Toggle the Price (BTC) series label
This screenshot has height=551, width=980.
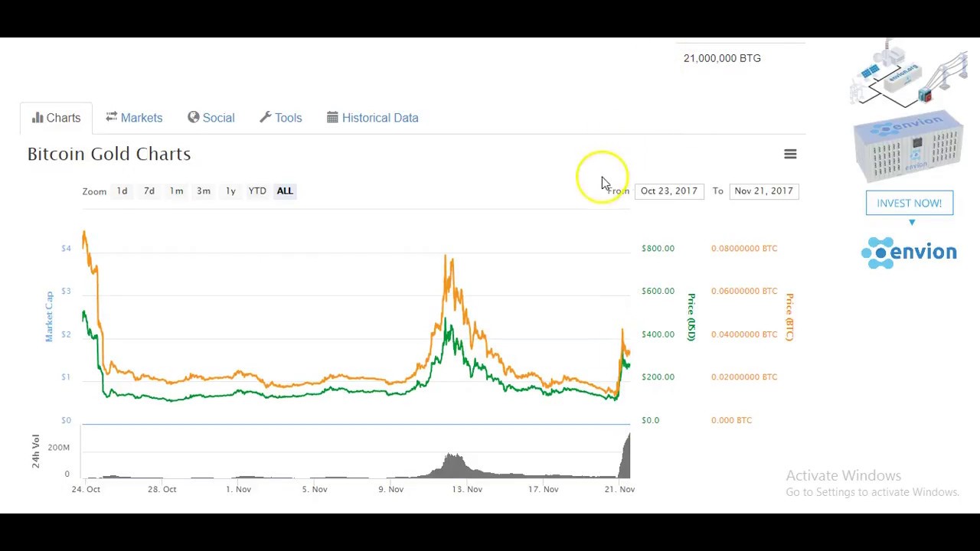pyautogui.click(x=789, y=317)
